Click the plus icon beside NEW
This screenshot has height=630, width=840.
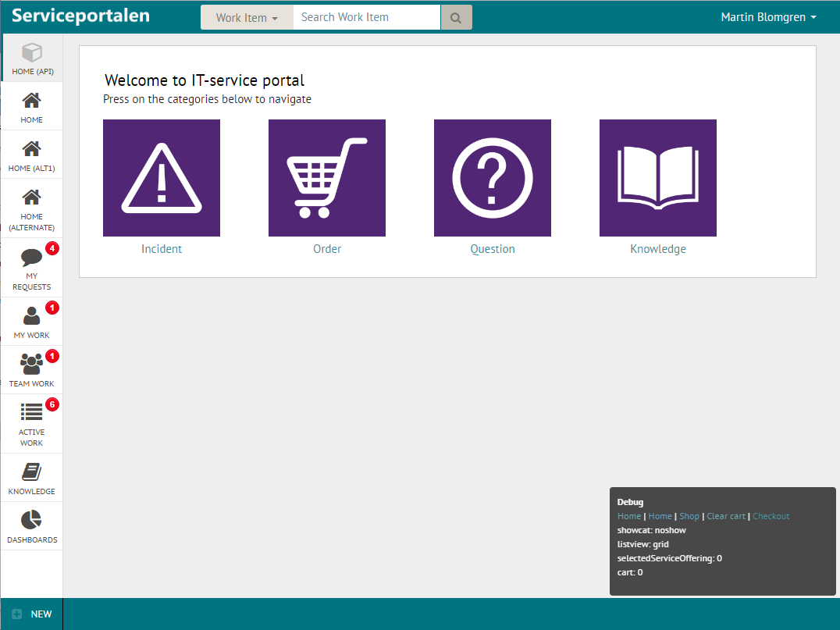pyautogui.click(x=17, y=614)
